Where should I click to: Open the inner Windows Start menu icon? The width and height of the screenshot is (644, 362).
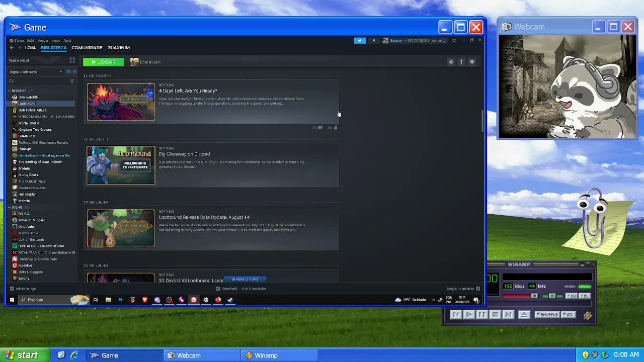pyautogui.click(x=12, y=300)
